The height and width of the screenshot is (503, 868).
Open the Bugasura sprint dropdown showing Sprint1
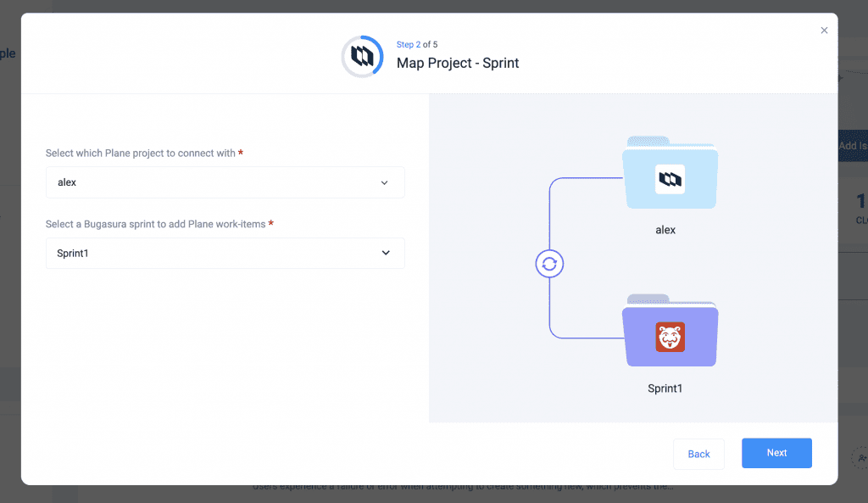pos(225,253)
